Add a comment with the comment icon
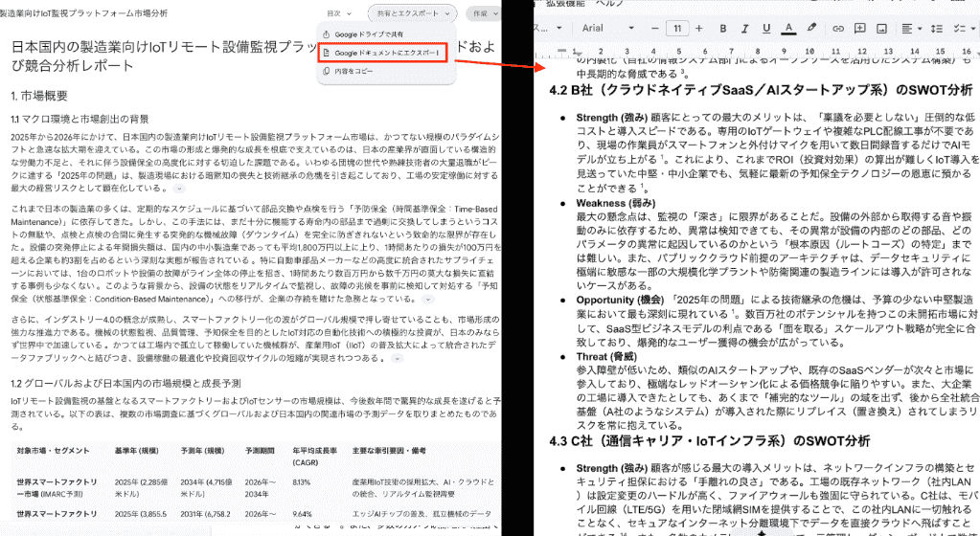The width and height of the screenshot is (980, 536). (860, 28)
